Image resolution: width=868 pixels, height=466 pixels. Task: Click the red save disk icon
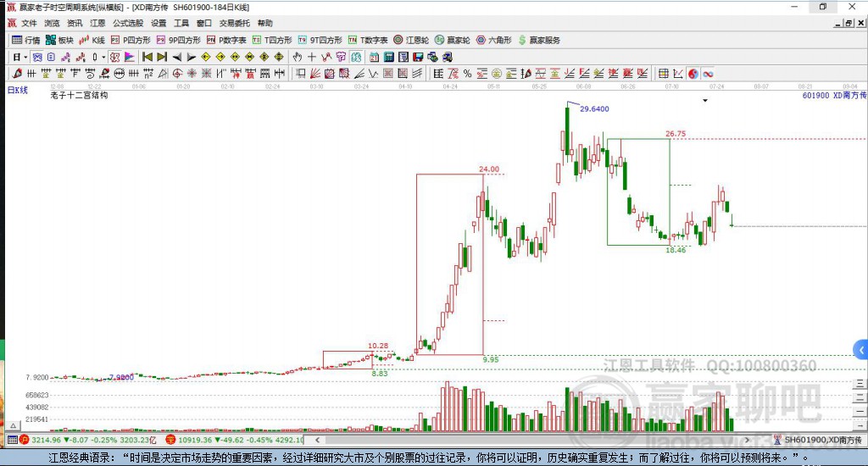[x=418, y=57]
